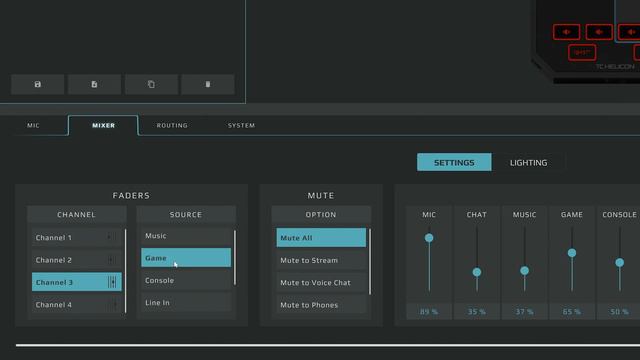Viewport: 640px width, 360px height.
Task: Click the mute option list scrollbar
Action: 370,262
